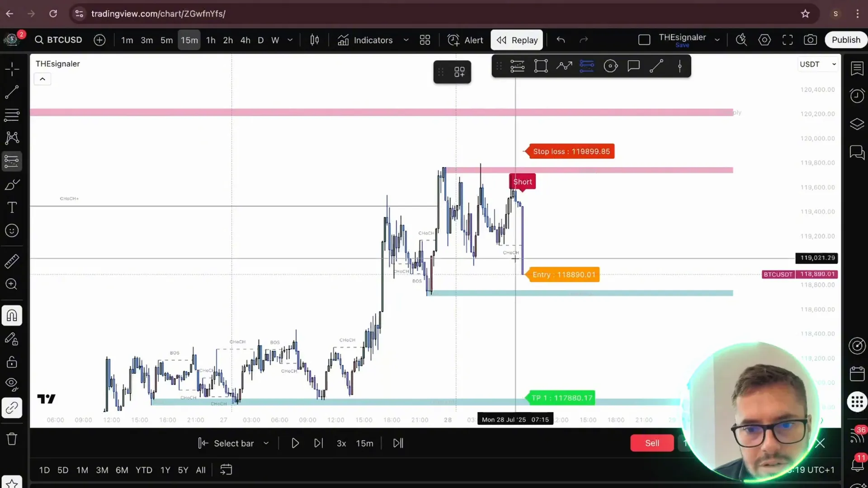Undo the last chart action
This screenshot has width=868, height=488.
coord(561,40)
